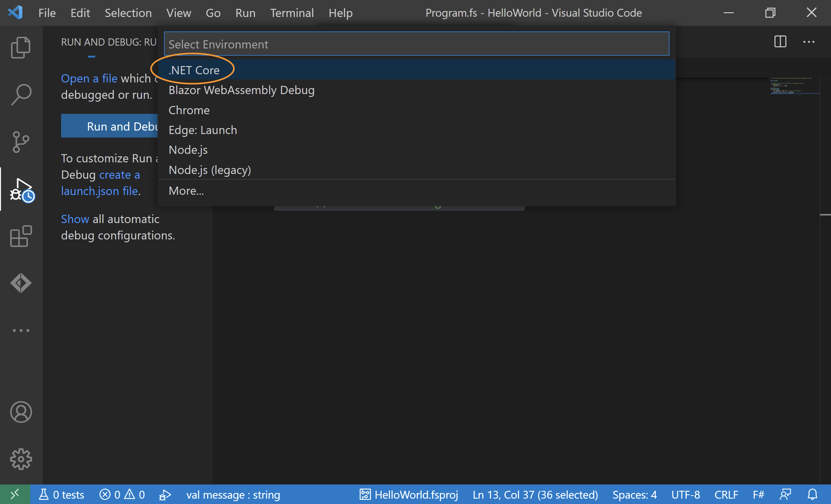Image resolution: width=831 pixels, height=504 pixels.
Task: Open the Extensions view icon
Action: [21, 236]
